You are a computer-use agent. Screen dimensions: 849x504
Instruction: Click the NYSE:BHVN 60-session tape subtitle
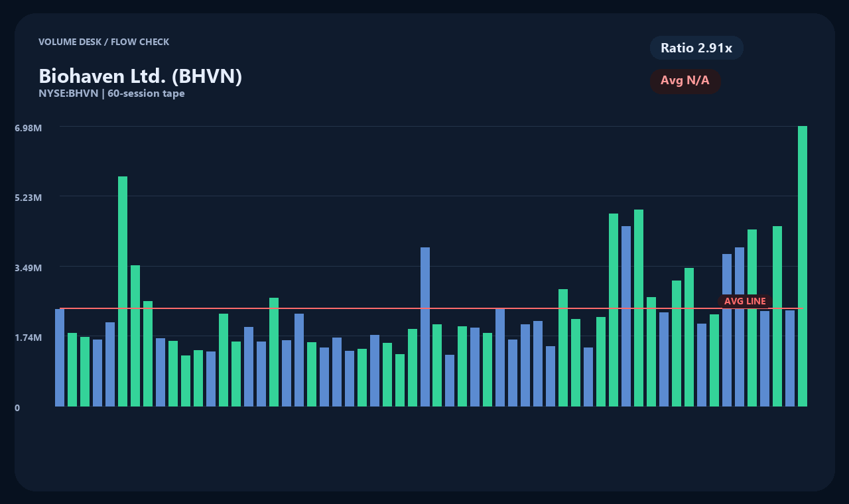point(111,94)
